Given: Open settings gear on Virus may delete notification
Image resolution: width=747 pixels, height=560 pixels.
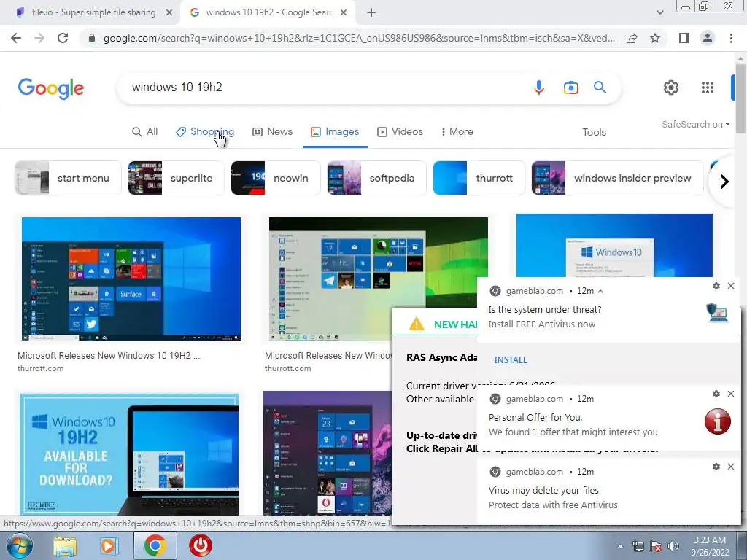Looking at the screenshot, I should tap(716, 467).
